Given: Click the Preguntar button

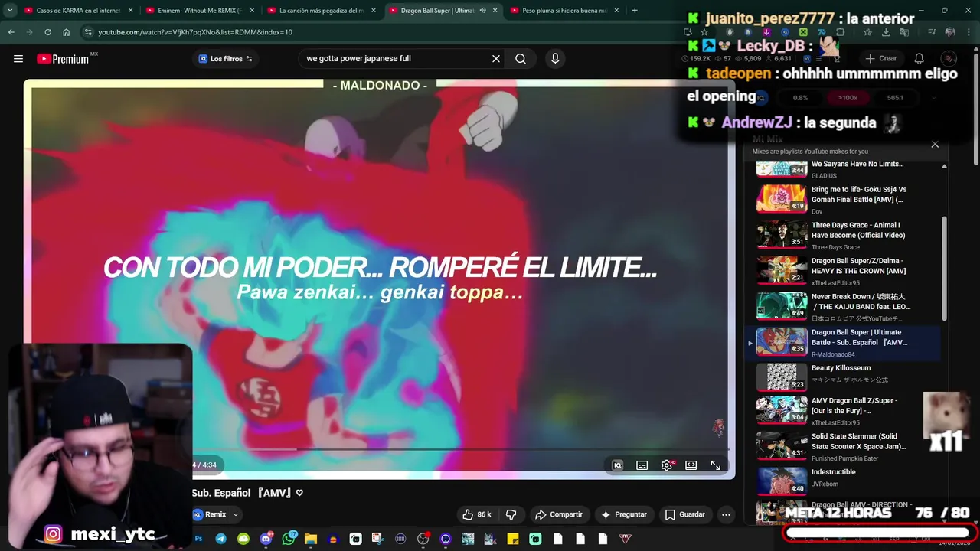Looking at the screenshot, I should [x=625, y=514].
